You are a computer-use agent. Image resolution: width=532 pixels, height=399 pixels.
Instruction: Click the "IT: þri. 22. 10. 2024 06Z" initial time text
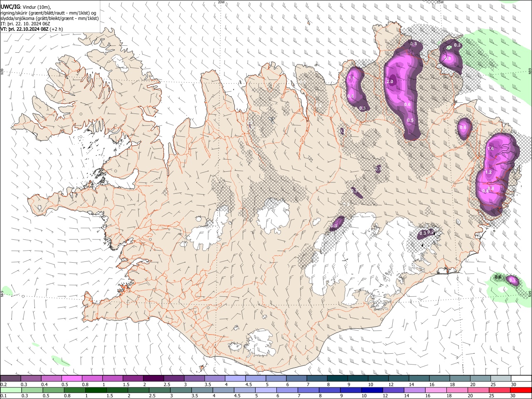(x=25, y=24)
